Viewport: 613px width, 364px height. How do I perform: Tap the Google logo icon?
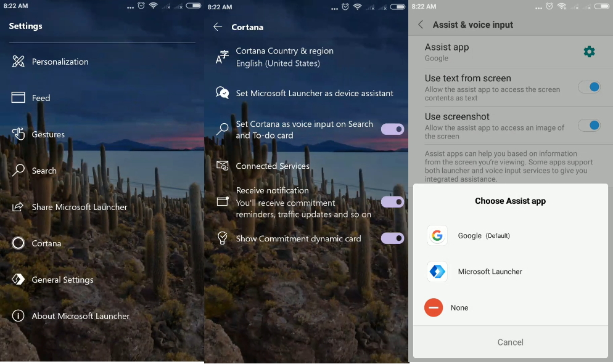437,235
